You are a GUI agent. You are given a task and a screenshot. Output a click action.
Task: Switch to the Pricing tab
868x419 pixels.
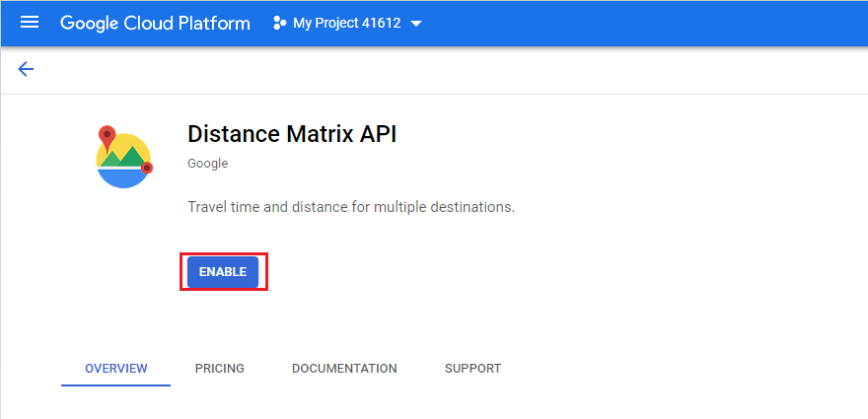[220, 368]
